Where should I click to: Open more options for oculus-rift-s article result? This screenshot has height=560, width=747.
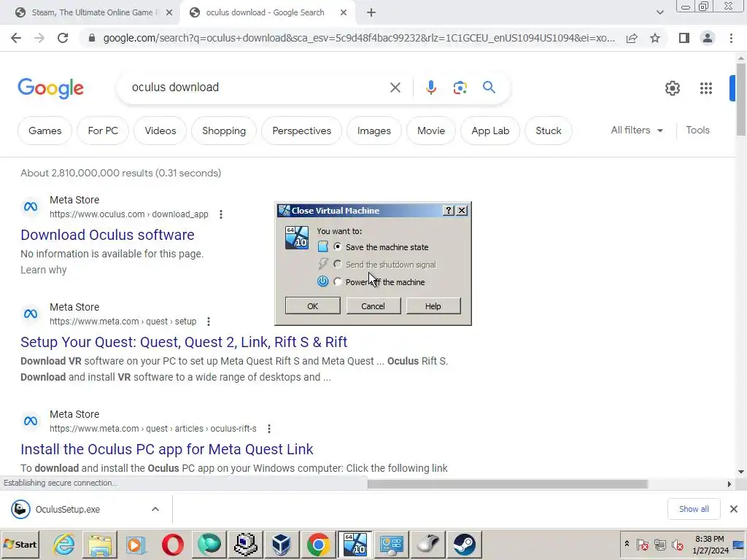pyautogui.click(x=268, y=429)
